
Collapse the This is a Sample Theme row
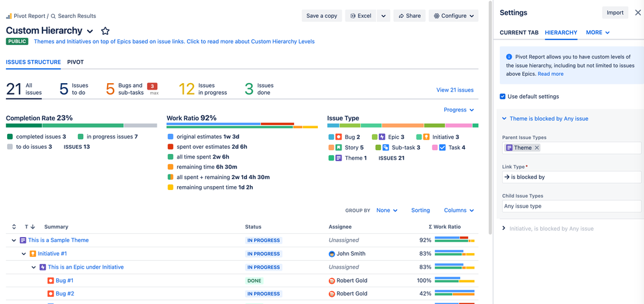coord(14,240)
